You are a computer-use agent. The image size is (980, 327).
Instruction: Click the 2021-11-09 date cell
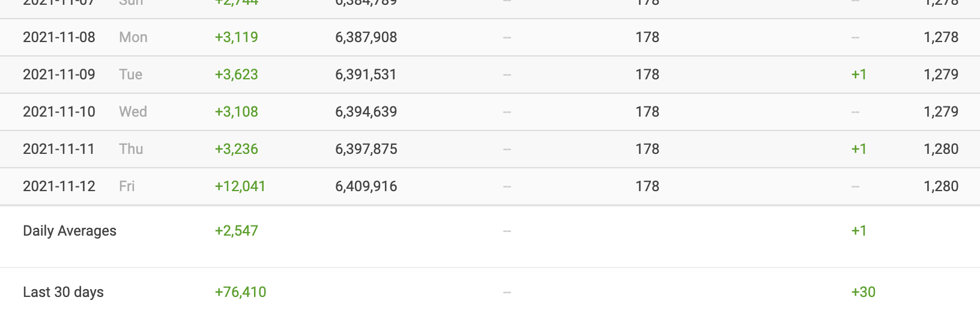(59, 75)
